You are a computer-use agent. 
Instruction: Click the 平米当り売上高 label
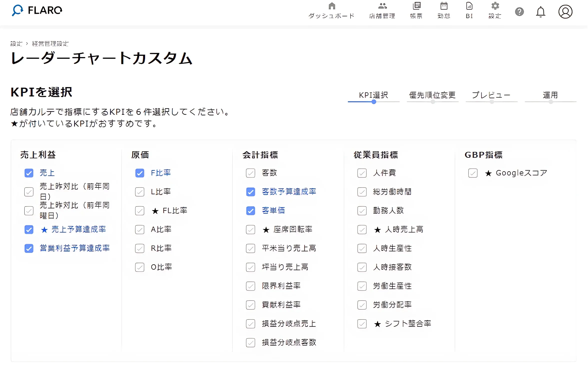coord(289,248)
